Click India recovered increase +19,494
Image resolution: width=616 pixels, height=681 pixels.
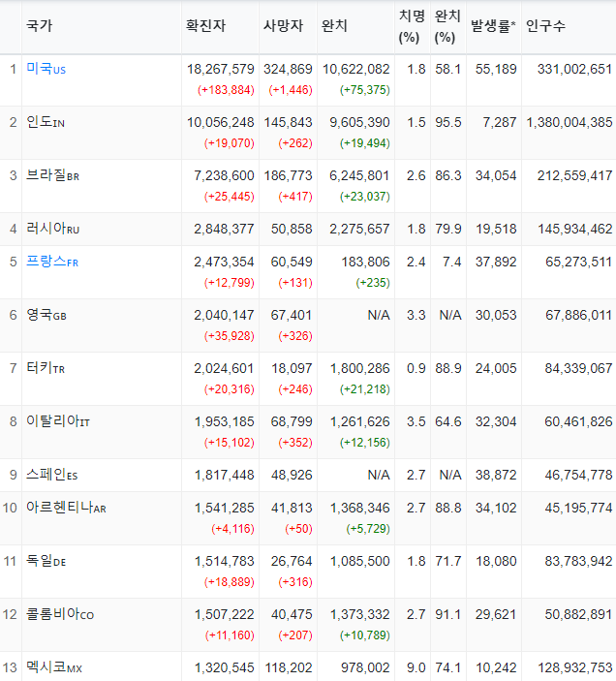364,143
